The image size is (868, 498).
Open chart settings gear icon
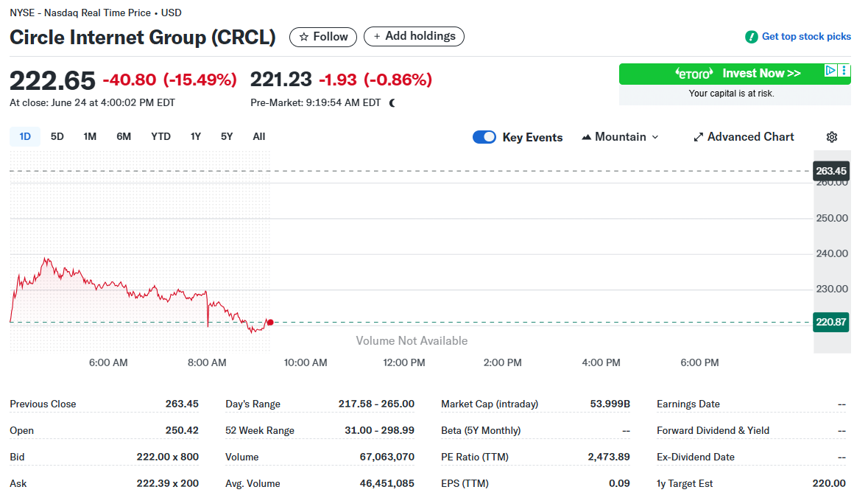tap(831, 137)
